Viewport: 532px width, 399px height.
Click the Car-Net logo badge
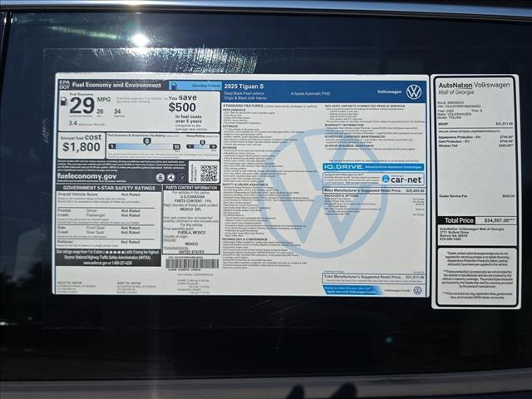[x=401, y=179]
